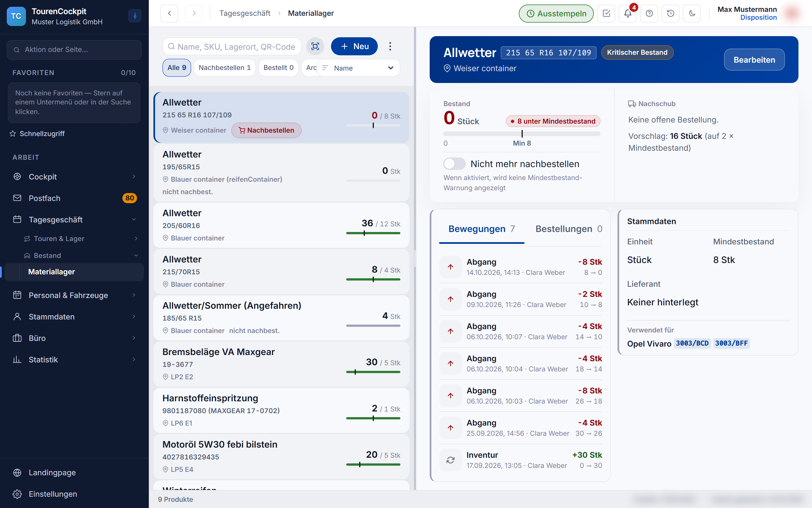Focus the 'Aktion oder Seite...' search box
The image size is (812, 508).
[x=74, y=50]
